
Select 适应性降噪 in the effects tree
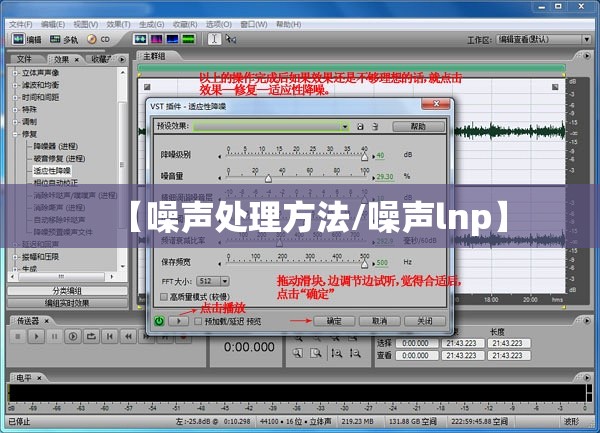click(52, 171)
